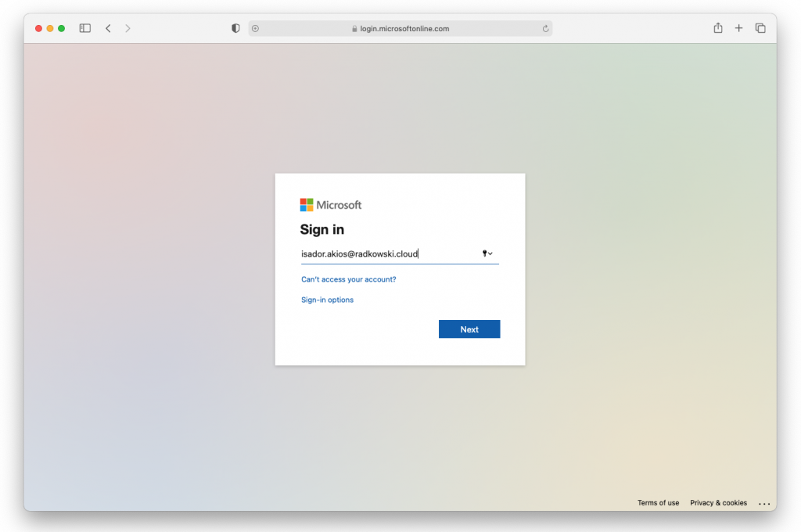
Task: Click the Next button
Action: (x=469, y=329)
